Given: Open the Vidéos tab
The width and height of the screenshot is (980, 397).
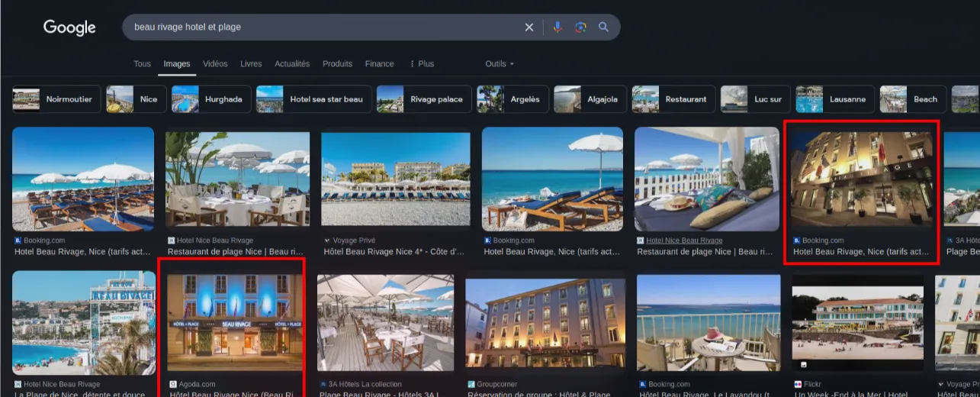Looking at the screenshot, I should [215, 64].
